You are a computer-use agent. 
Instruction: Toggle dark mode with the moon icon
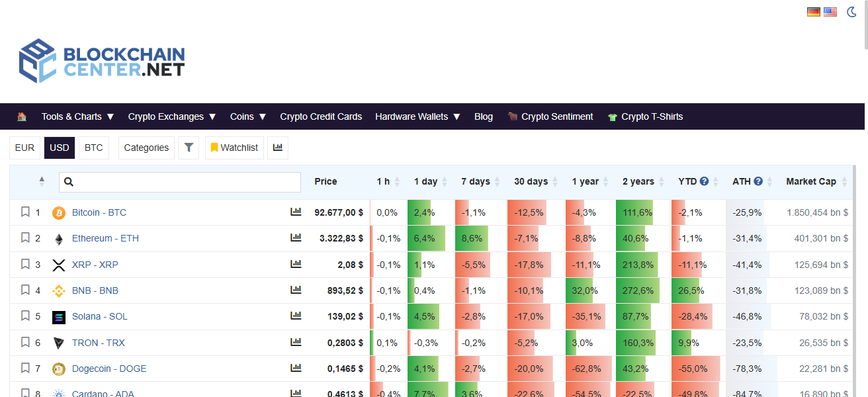point(851,11)
